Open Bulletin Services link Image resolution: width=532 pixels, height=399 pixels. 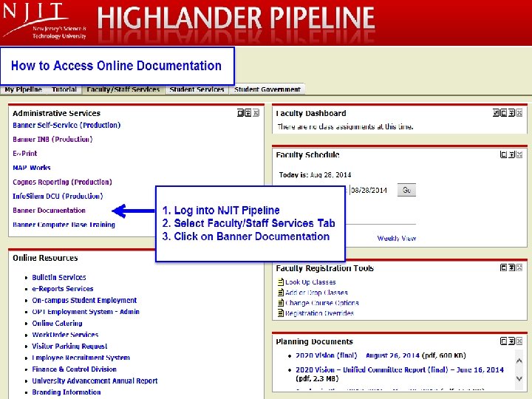click(x=59, y=277)
